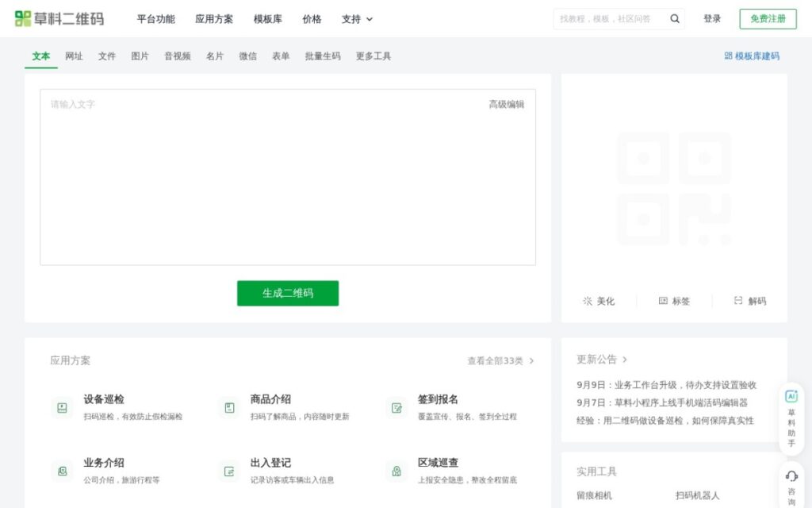The image size is (812, 508).
Task: Focus the 请输入文字 text area
Action: (x=288, y=177)
